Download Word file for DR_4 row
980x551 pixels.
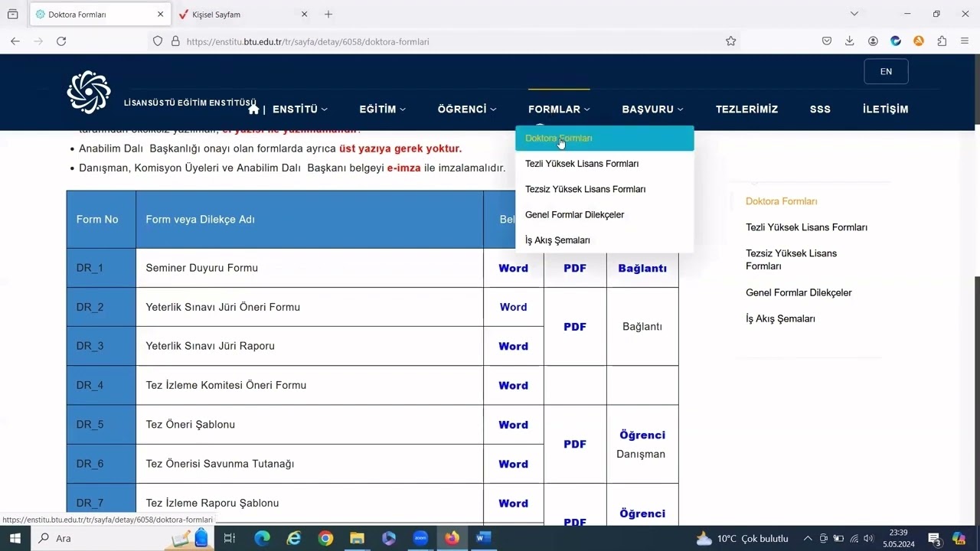tap(513, 386)
